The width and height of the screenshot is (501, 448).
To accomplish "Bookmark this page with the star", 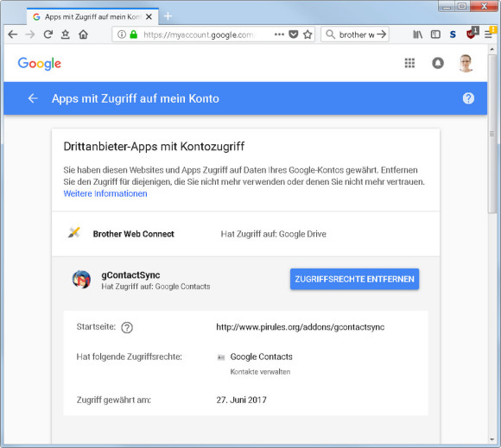I will point(308,35).
